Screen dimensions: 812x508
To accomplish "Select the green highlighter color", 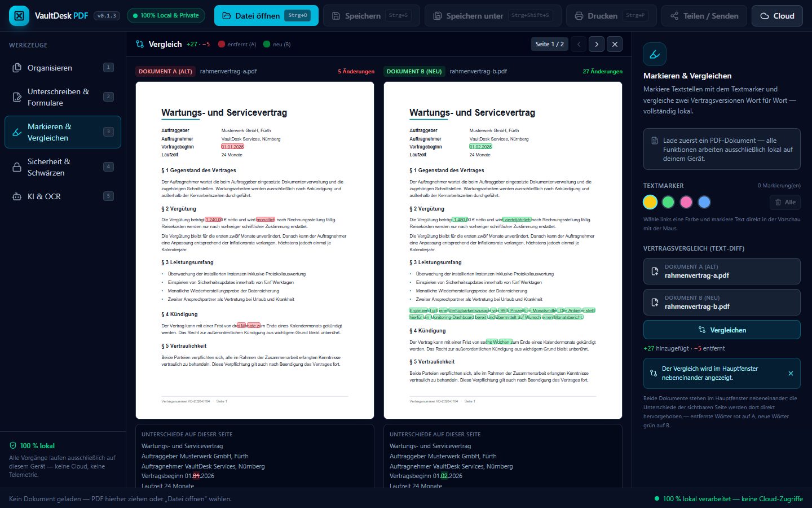I will [668, 202].
